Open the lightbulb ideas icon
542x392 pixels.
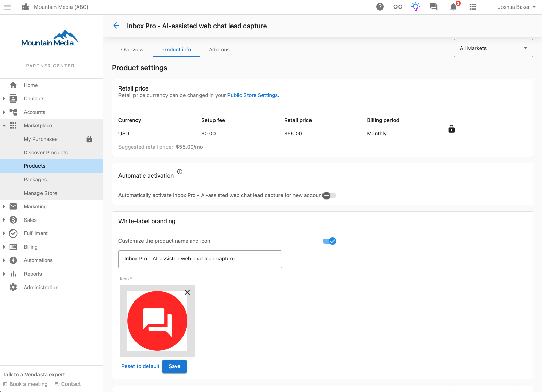coord(416,7)
